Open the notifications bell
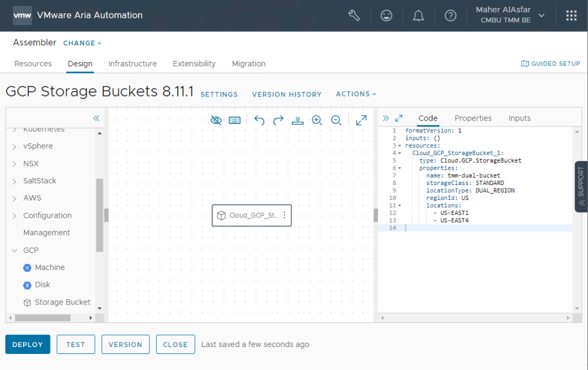Viewport: 588px width, 370px height. (x=419, y=16)
